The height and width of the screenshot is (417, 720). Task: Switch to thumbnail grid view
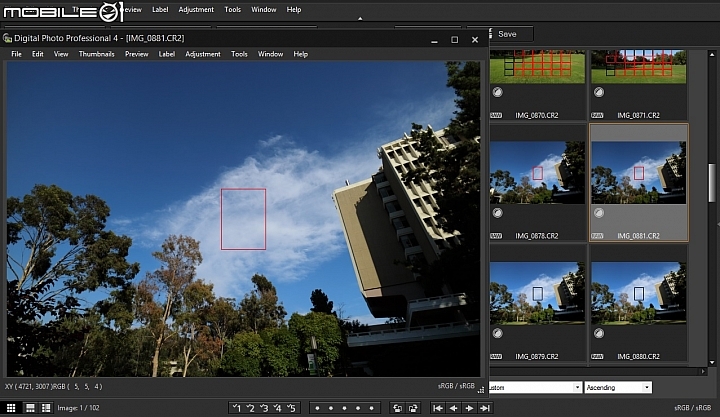12,408
